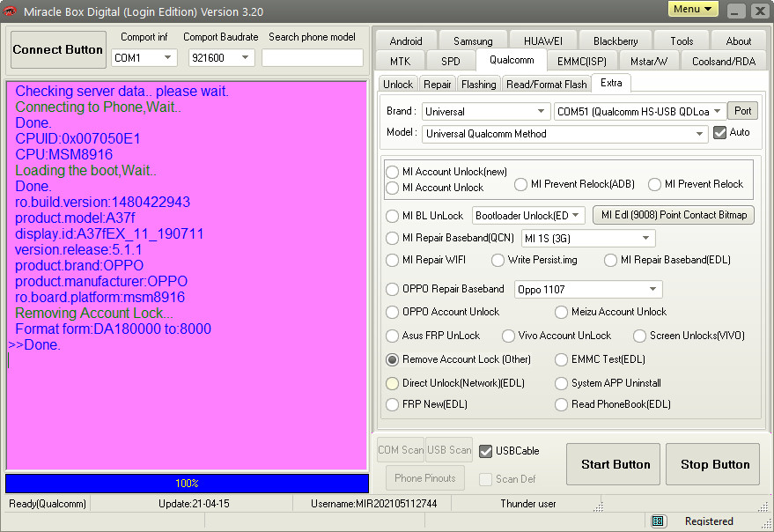774x532 pixels.
Task: Expand the Oppo 1107 dropdown
Action: tap(588, 290)
